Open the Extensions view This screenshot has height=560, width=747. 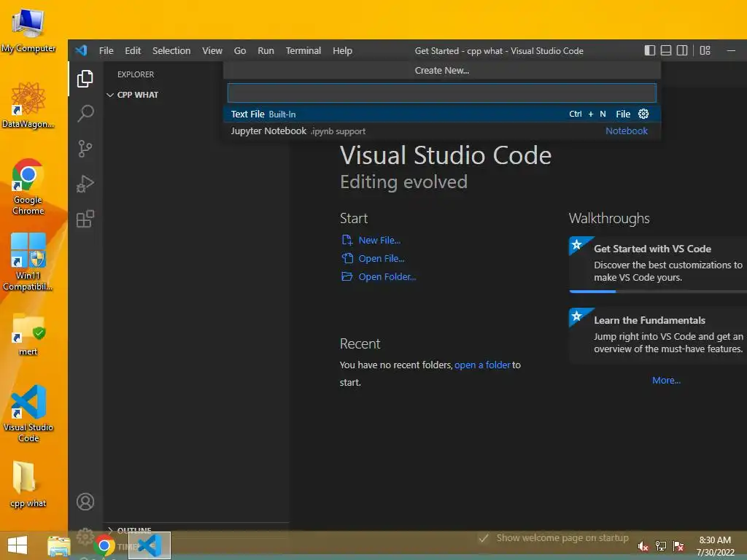pyautogui.click(x=85, y=219)
